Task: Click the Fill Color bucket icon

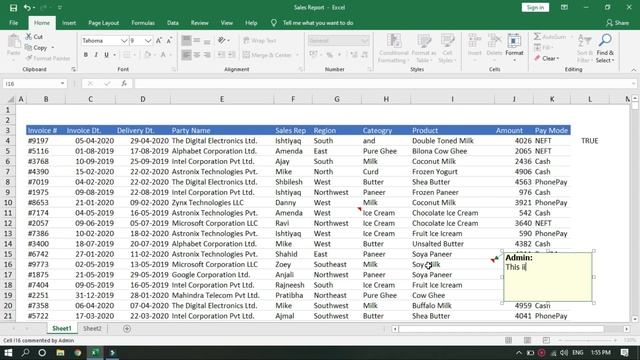Action: 147,55
